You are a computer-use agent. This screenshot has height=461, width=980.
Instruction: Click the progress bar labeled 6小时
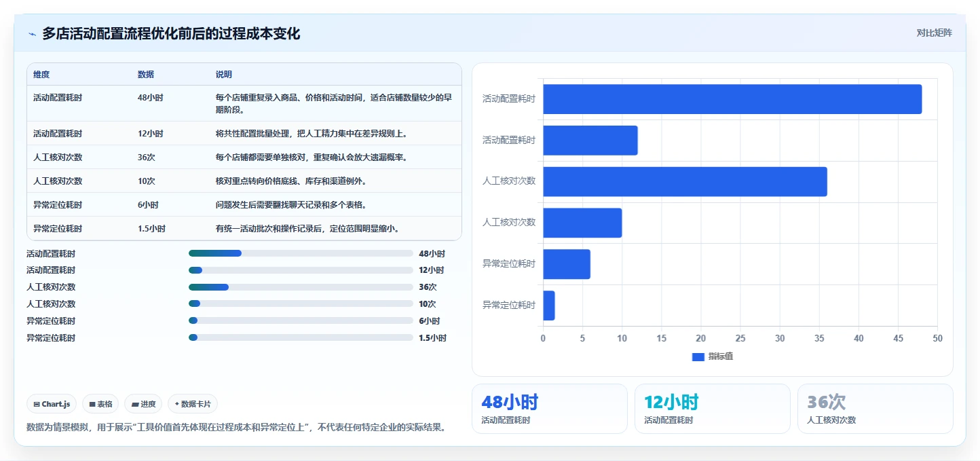[301, 320]
